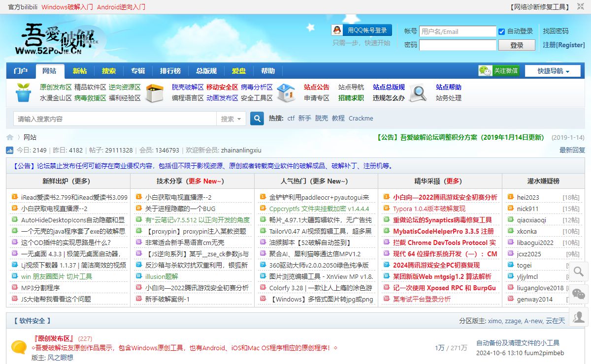Screen dimensions: 591x364
Task: Click the 关注微信 WeChat button
Action: [x=499, y=71]
